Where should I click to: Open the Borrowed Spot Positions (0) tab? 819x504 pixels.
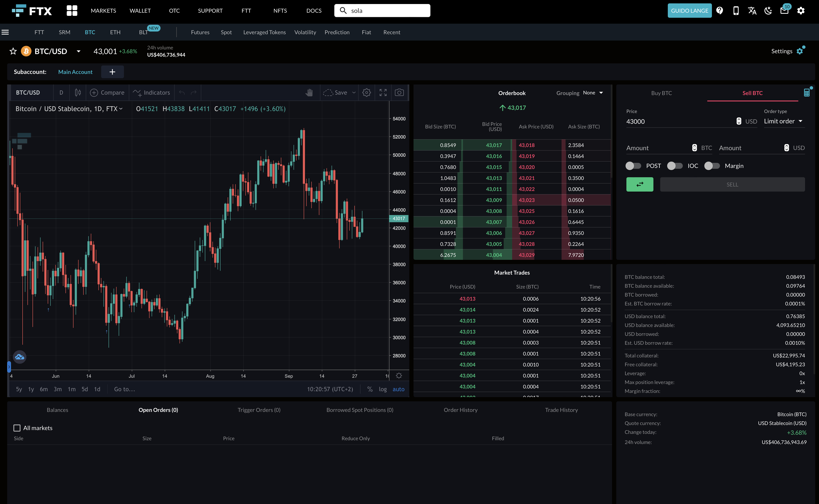tap(359, 410)
